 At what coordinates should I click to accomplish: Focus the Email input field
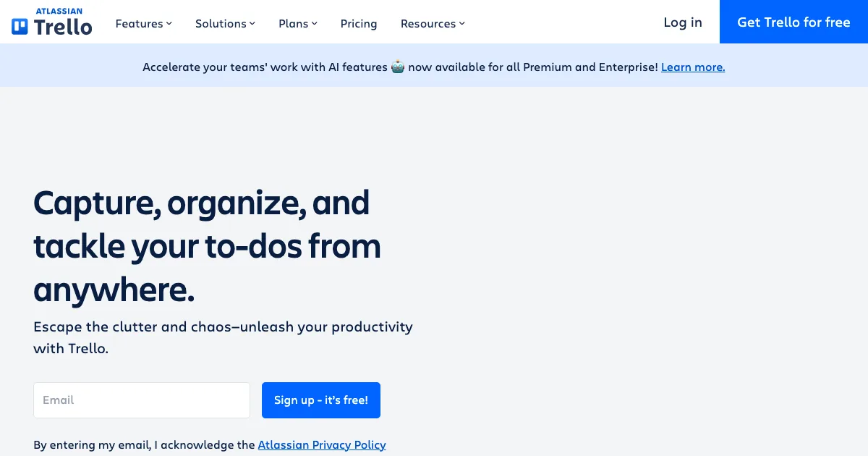(142, 400)
